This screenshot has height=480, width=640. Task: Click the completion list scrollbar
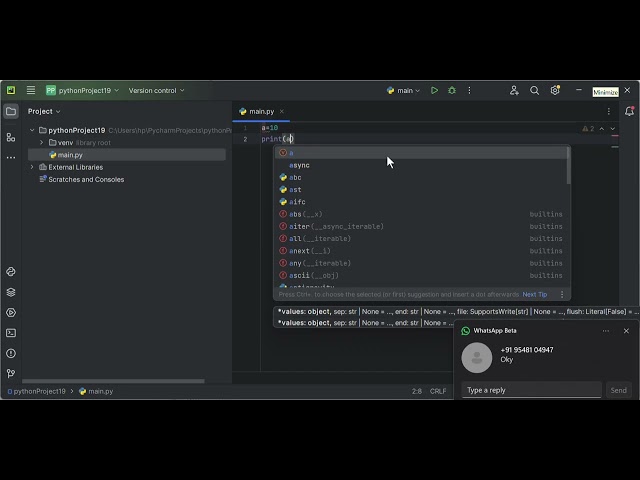tap(568, 166)
